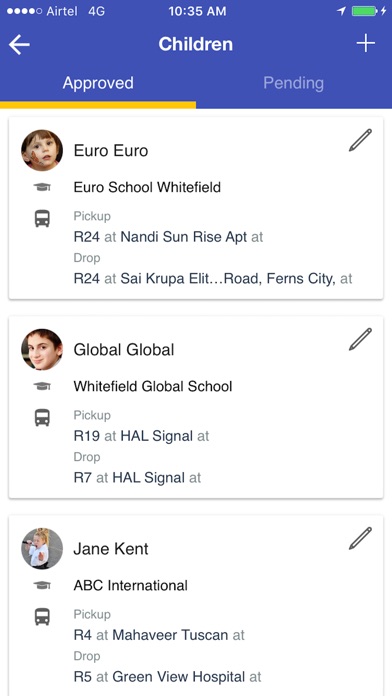Tap the plus icon to add child
The width and height of the screenshot is (392, 696).
(x=366, y=44)
